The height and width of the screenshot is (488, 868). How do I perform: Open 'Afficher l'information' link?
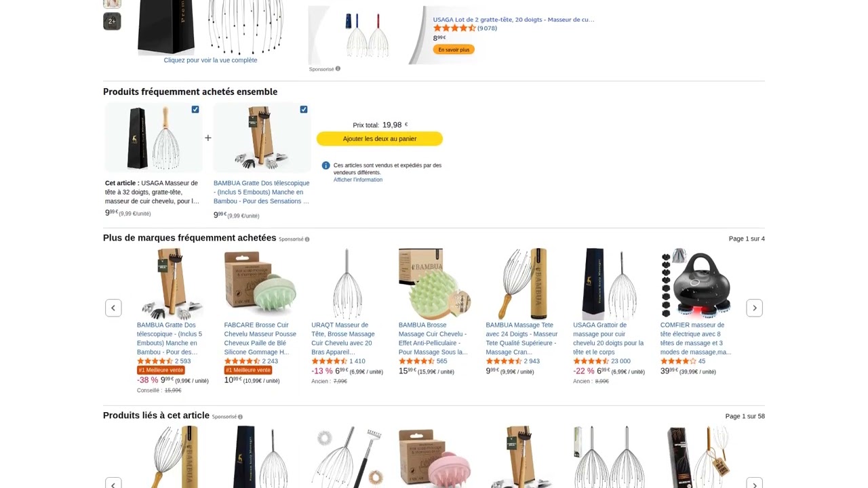pyautogui.click(x=358, y=180)
